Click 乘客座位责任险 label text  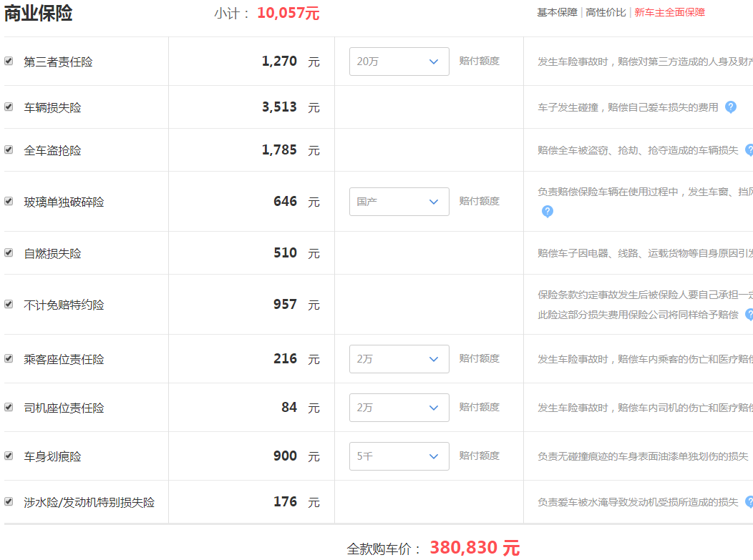pos(64,360)
